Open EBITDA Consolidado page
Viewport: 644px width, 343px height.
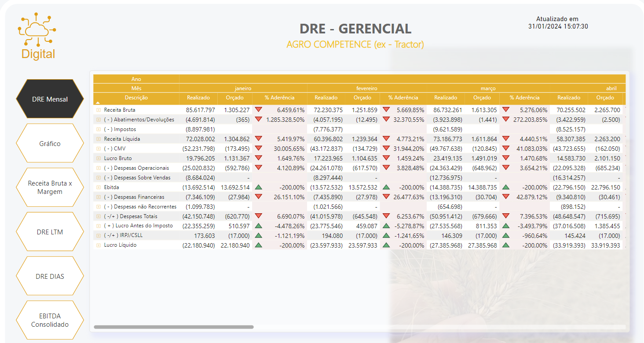tap(50, 320)
